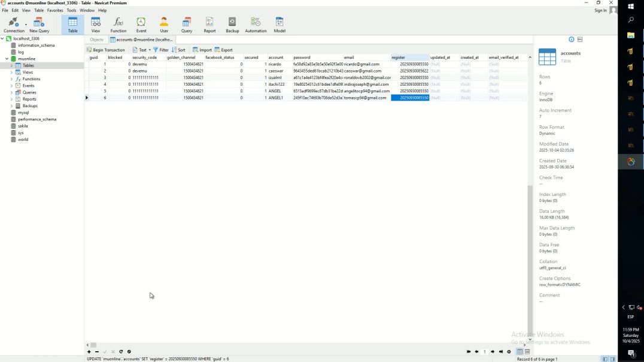This screenshot has width=644, height=362.
Task: Open the Automation tool
Action: pos(256,25)
